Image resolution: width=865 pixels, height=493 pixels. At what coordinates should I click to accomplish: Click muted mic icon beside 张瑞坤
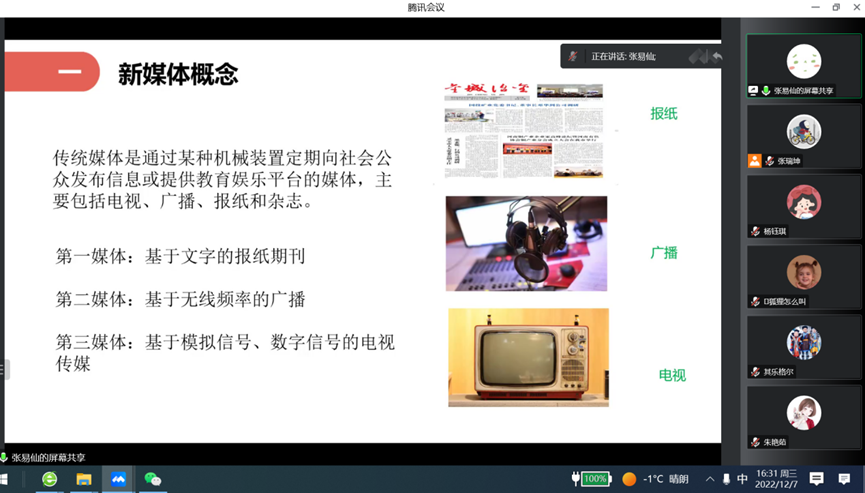point(769,161)
